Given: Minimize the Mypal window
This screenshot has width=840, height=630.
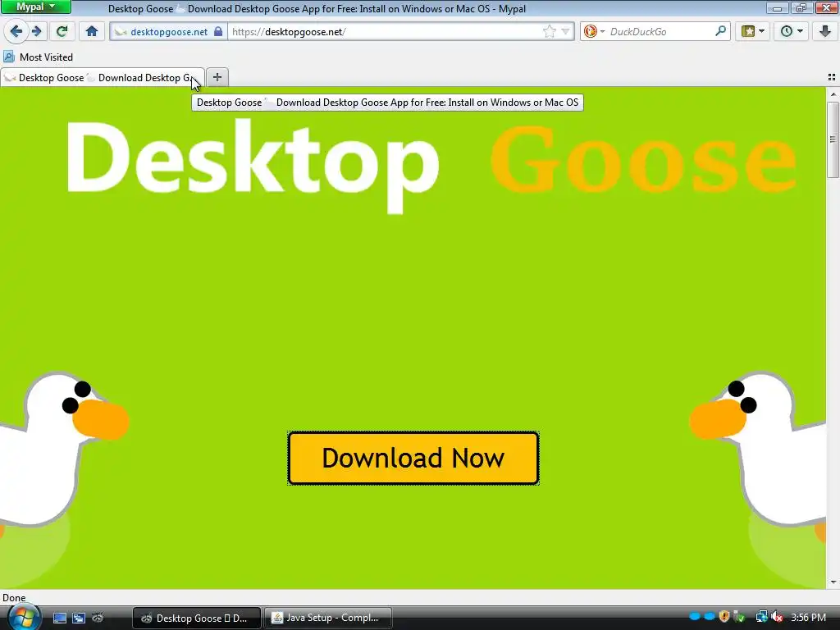Looking at the screenshot, I should 776,7.
